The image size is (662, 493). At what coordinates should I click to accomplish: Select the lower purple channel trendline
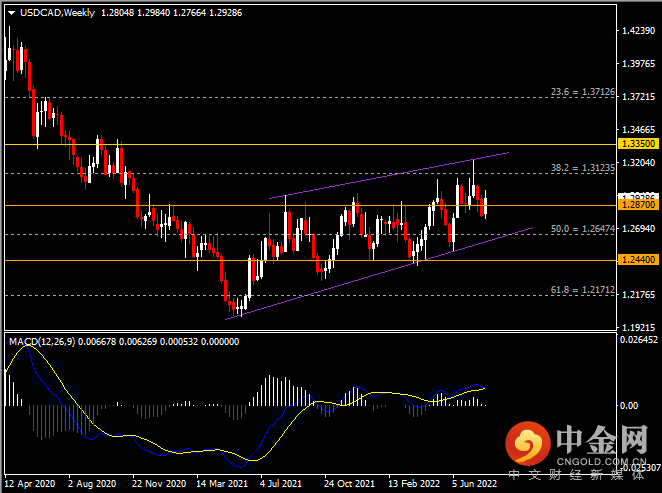[379, 274]
